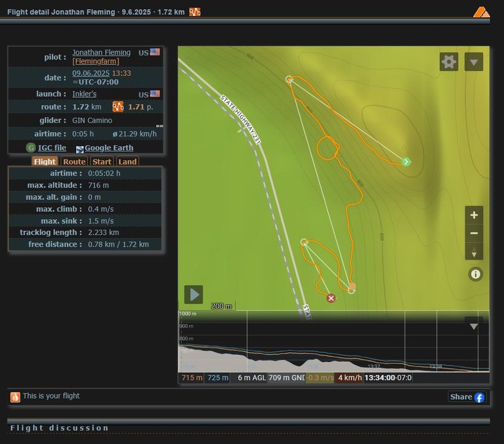Screen dimensions: 504x444
Task: Click the 200 m map scale label
Action: click(x=221, y=306)
